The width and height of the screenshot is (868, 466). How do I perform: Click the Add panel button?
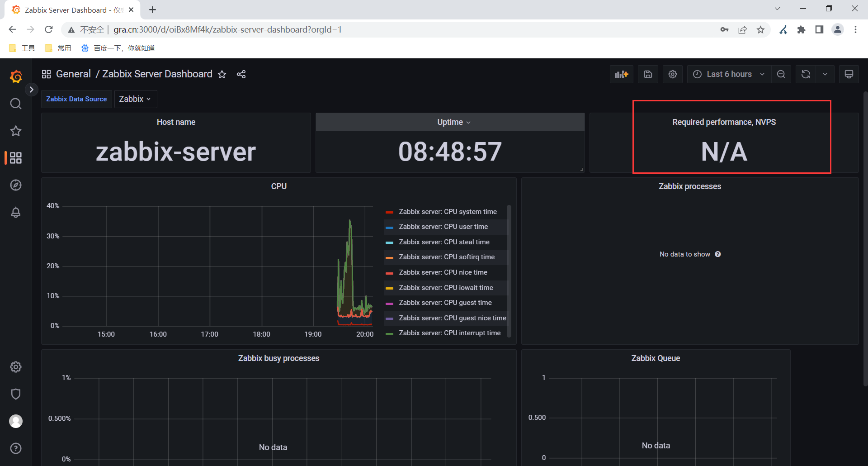[622, 74]
